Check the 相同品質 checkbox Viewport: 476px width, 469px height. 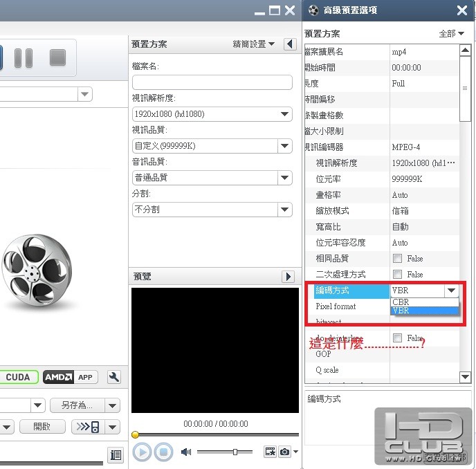click(397, 259)
